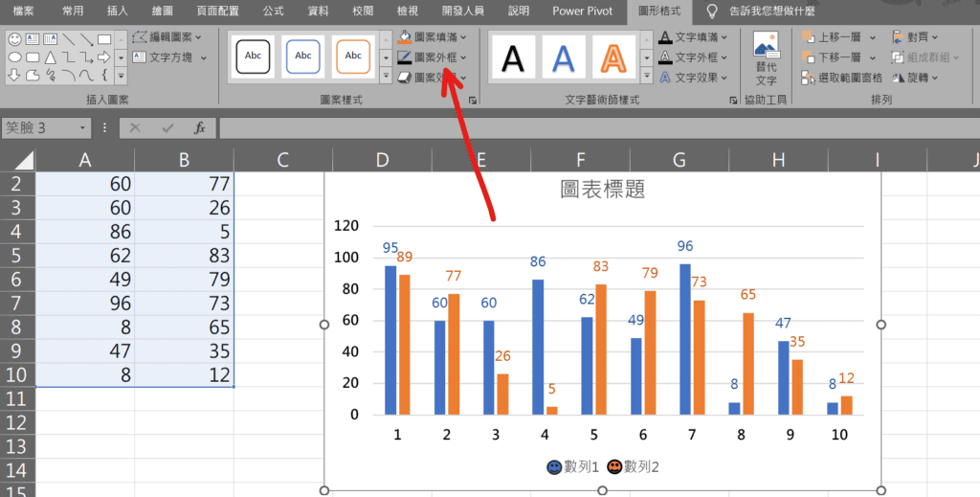The height and width of the screenshot is (497, 980).
Task: Open 編輯圖案 edit shape dropdown
Action: coord(167,37)
